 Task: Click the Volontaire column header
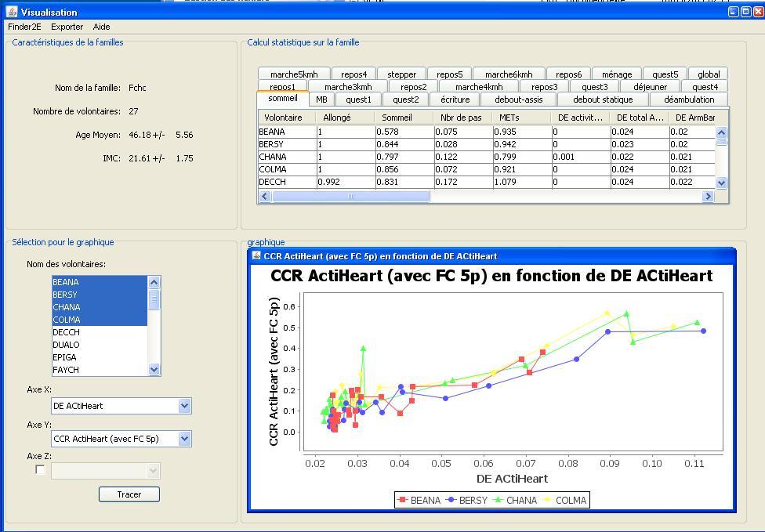tap(287, 118)
